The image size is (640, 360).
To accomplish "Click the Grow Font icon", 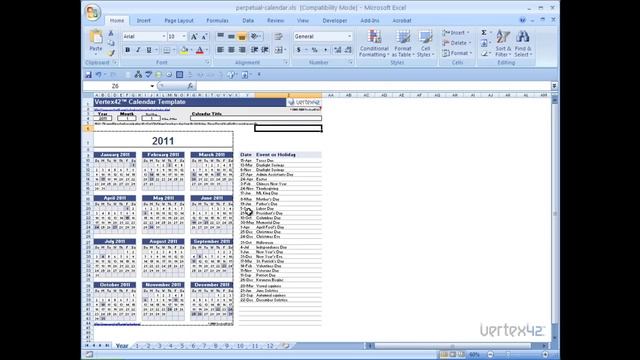I will point(194,37).
